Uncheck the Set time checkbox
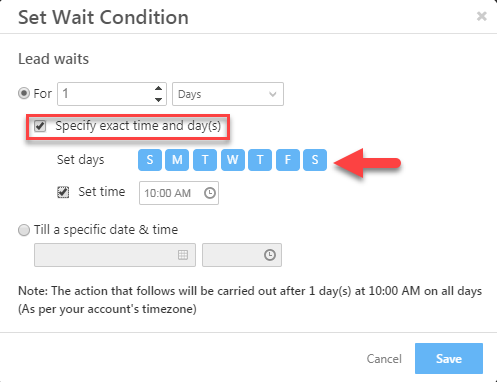Image resolution: width=497 pixels, height=382 pixels. click(63, 192)
